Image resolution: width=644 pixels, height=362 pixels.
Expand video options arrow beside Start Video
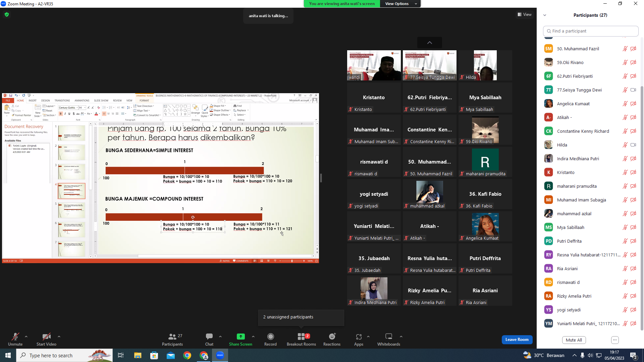point(59,337)
